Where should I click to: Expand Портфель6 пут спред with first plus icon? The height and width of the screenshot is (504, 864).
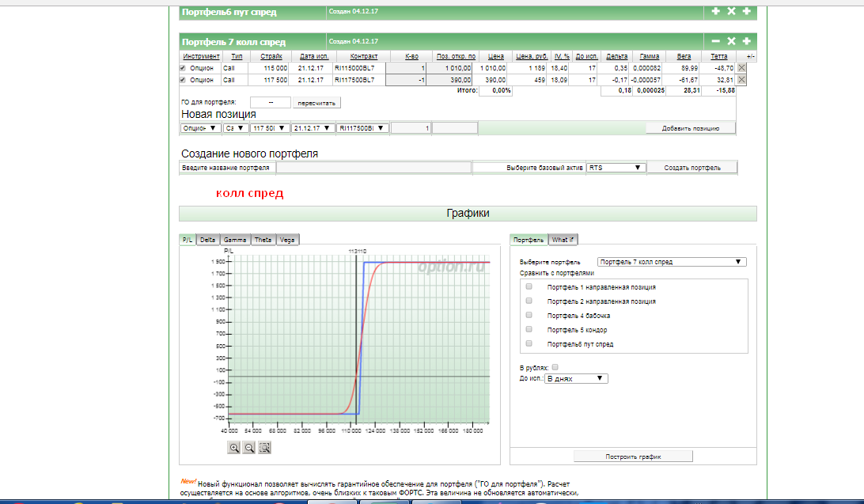click(x=716, y=12)
